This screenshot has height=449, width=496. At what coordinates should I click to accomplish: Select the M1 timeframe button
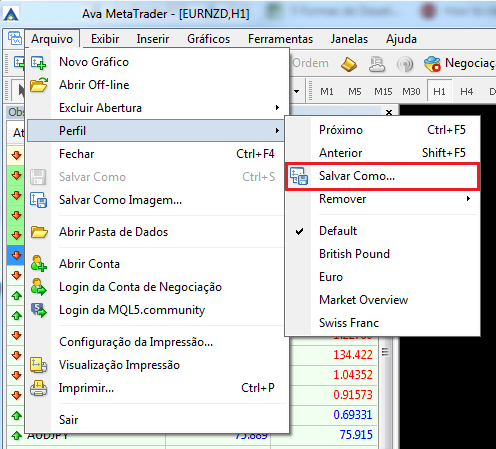point(327,91)
